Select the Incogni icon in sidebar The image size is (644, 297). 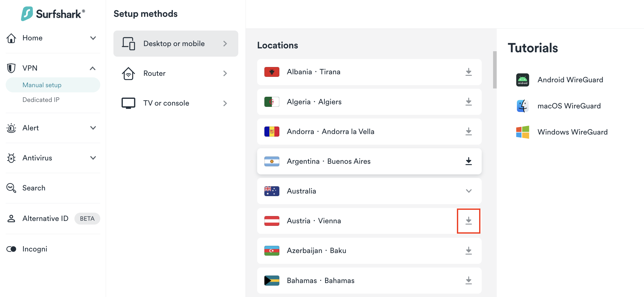[11, 249]
